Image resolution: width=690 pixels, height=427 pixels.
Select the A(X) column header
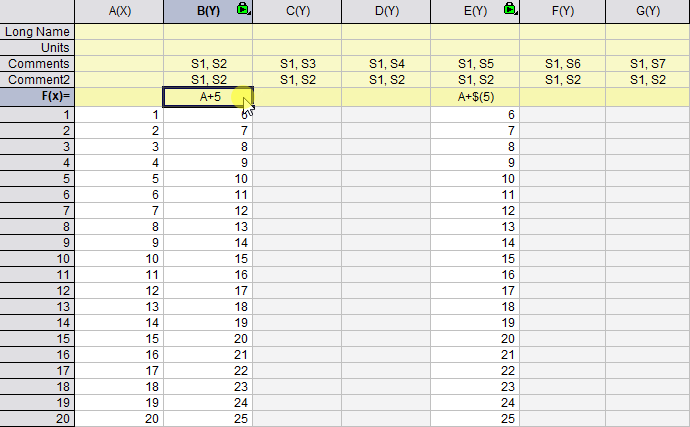119,11
